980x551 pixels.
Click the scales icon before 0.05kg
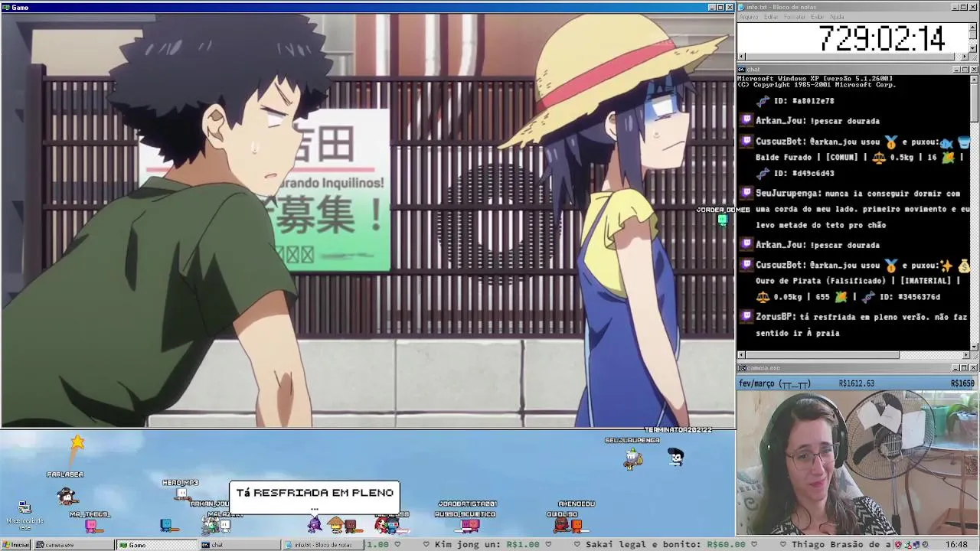(x=763, y=296)
